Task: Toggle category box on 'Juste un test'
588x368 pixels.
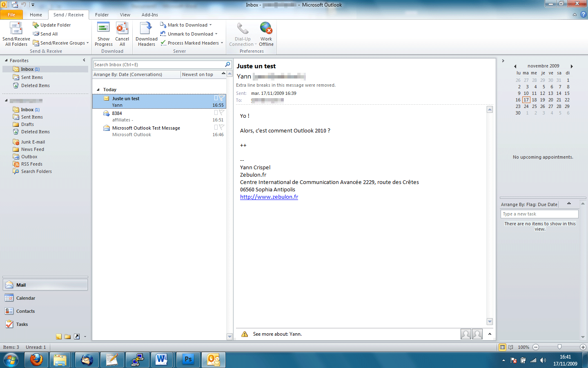Action: (216, 98)
